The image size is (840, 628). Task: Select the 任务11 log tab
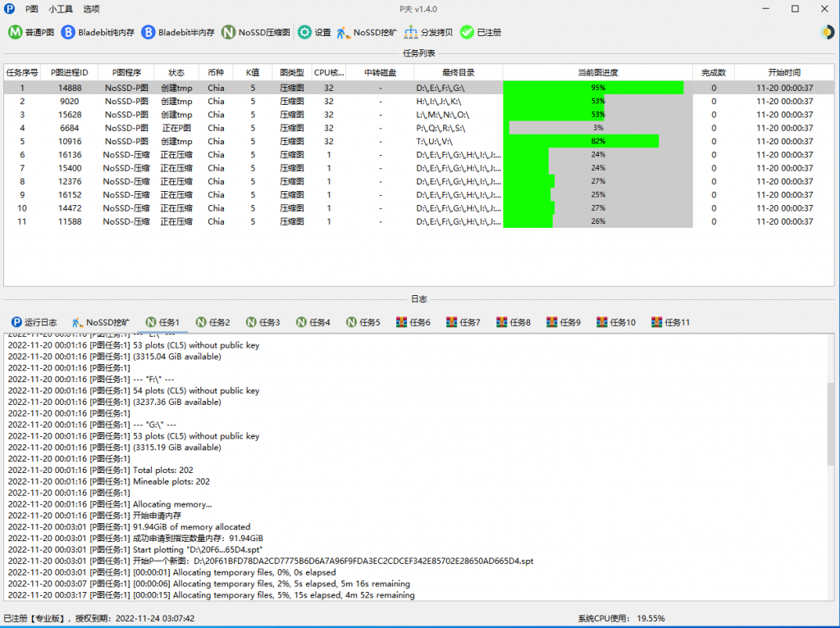tap(670, 322)
